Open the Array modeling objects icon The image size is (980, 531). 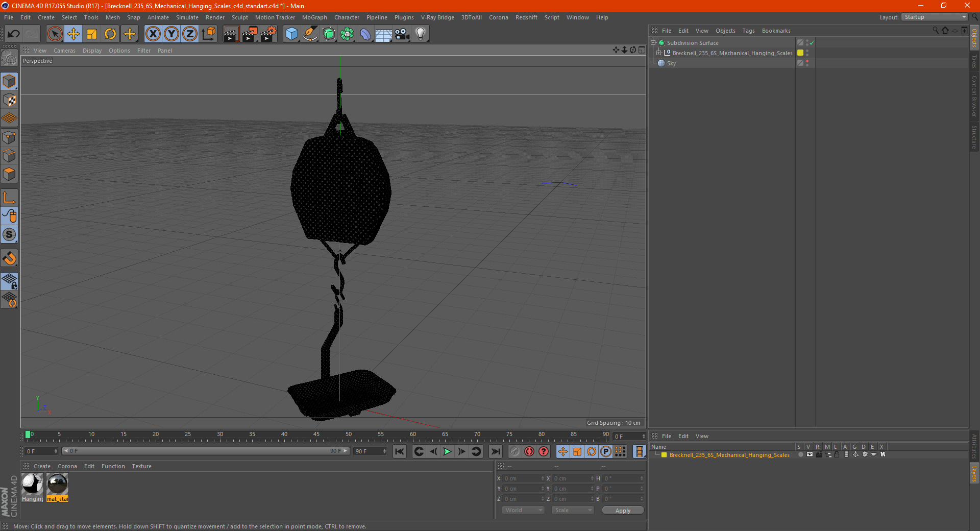tap(347, 34)
